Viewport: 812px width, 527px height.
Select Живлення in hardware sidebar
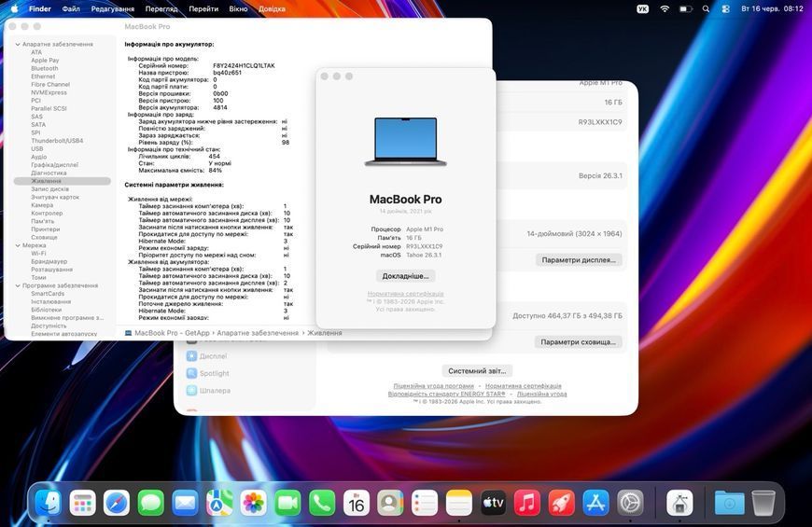coord(63,181)
